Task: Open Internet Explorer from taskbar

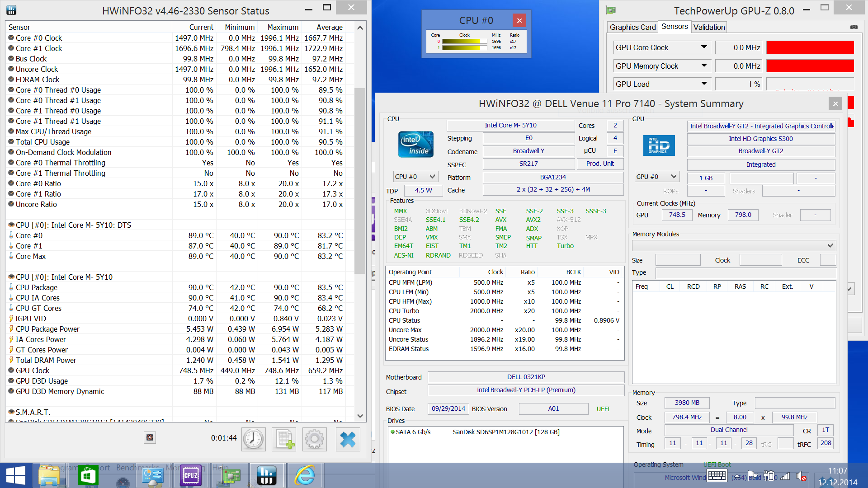Action: [x=305, y=475]
